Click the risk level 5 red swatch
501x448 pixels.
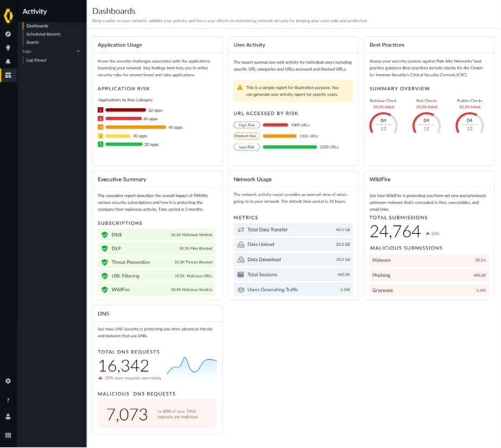pos(100,110)
